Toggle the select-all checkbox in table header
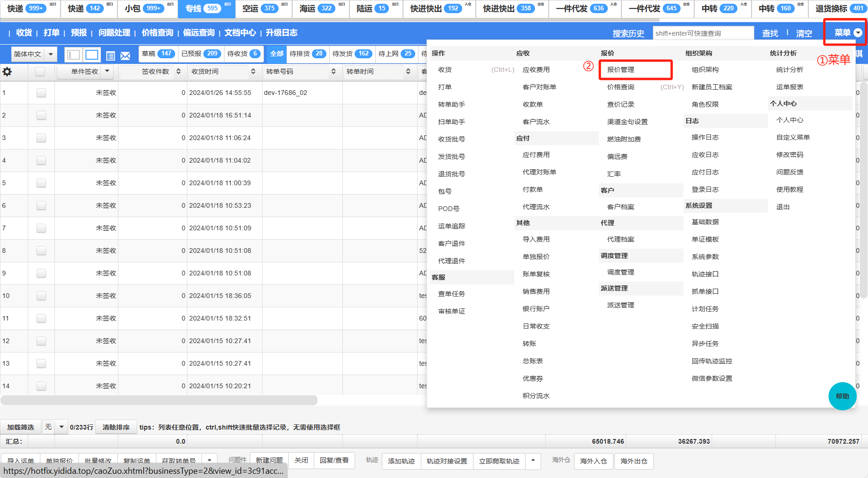Screen dimensions: 868x478 coord(40,71)
